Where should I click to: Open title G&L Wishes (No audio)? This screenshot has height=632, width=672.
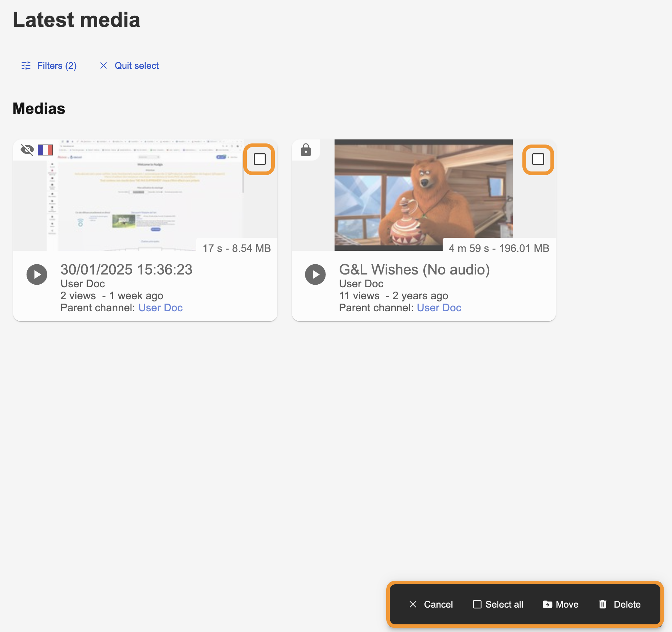[x=414, y=270]
